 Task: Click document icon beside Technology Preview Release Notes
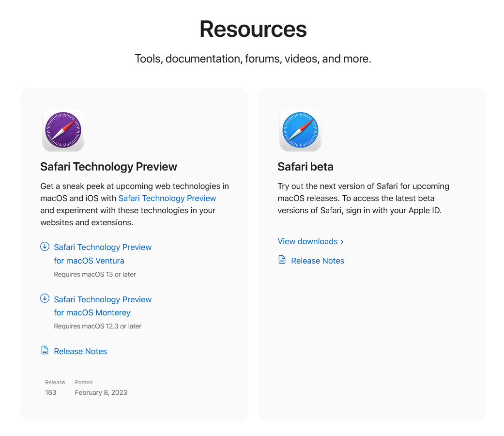(x=45, y=351)
